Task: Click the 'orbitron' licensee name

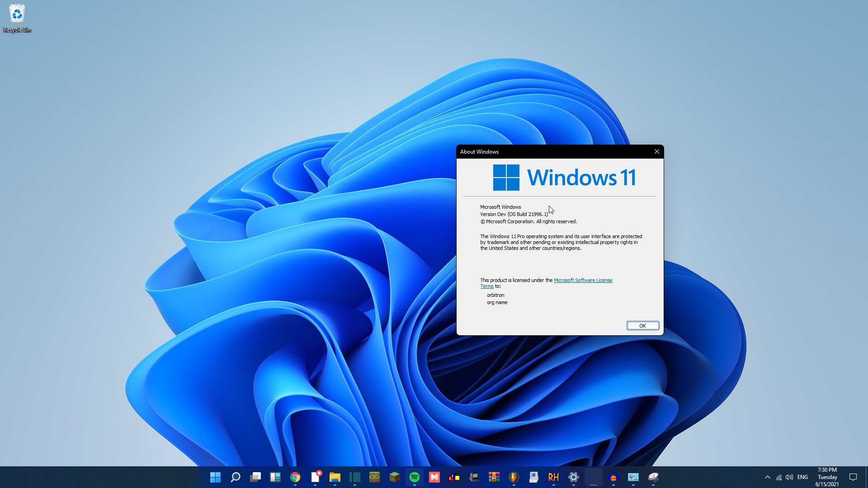Action: point(495,295)
